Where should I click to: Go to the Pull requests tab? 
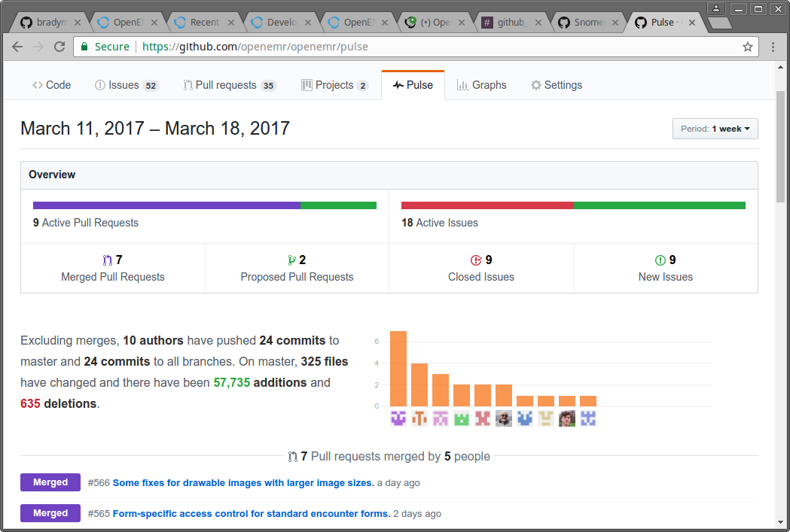click(230, 85)
